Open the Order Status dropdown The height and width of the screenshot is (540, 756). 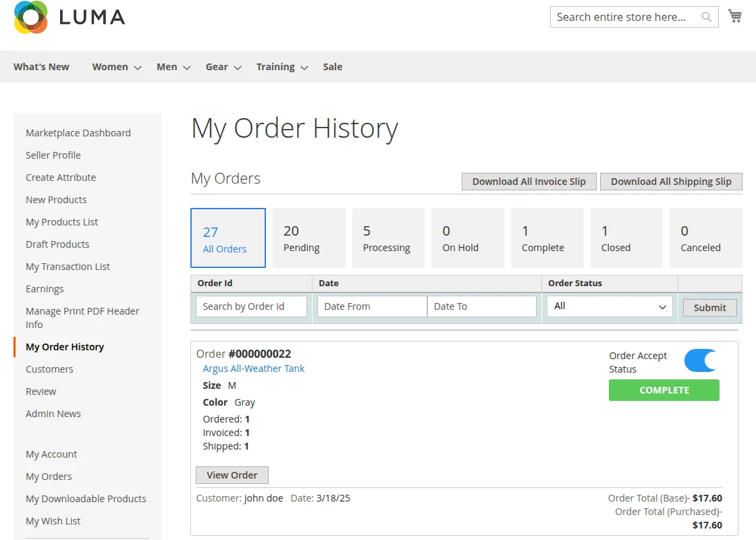608,306
